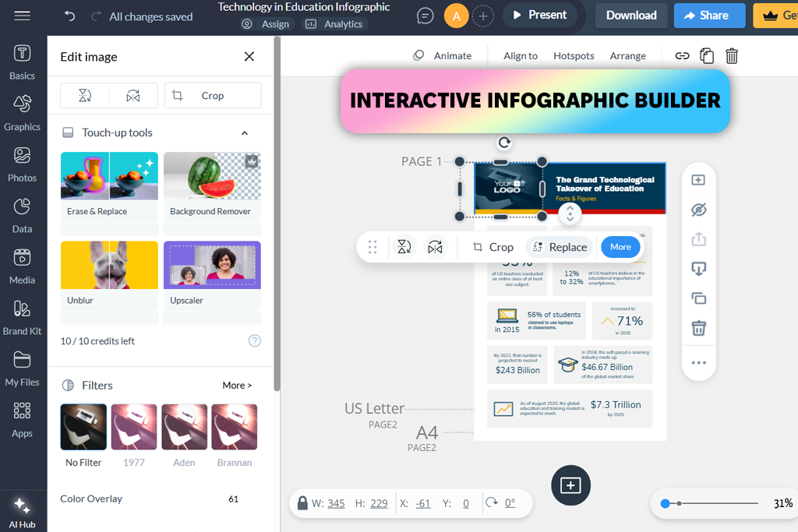Viewport: 798px width, 532px height.
Task: Flip image horizontally in Edit image panel
Action: pos(132,95)
